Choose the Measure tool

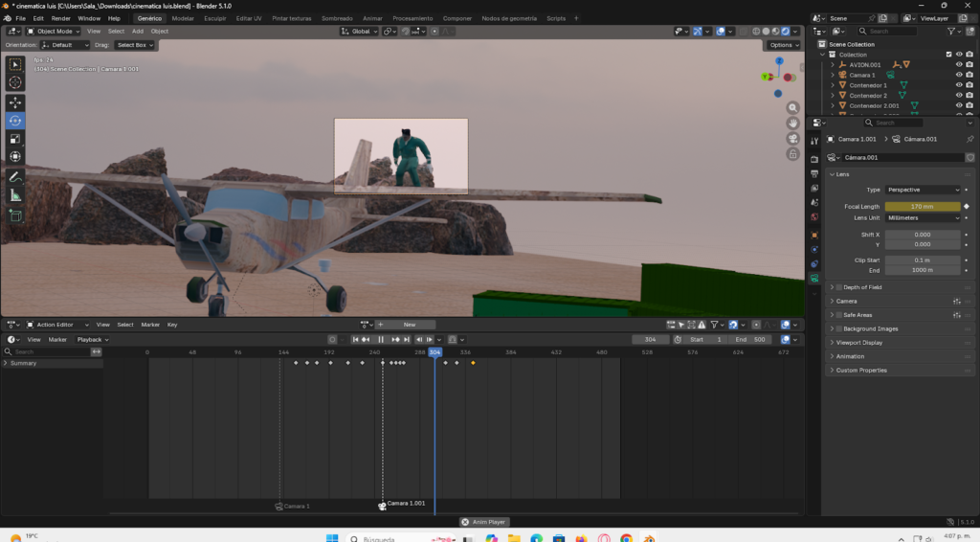pyautogui.click(x=15, y=195)
